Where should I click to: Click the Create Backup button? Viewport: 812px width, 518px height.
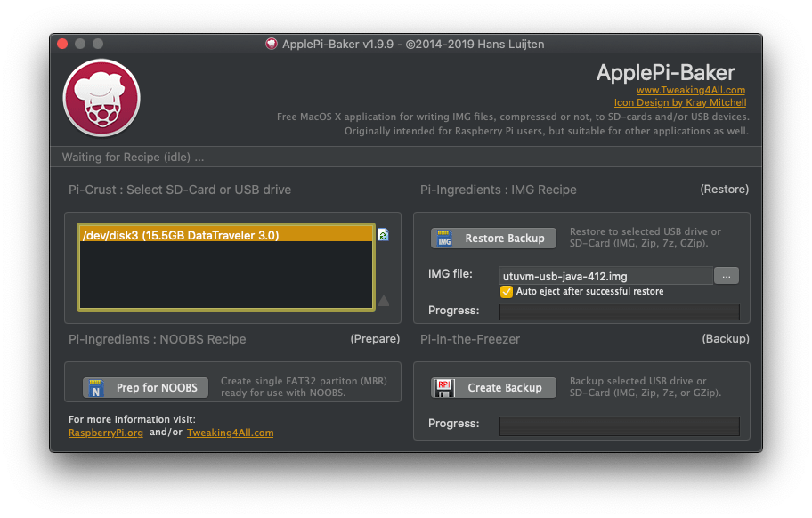pos(493,387)
